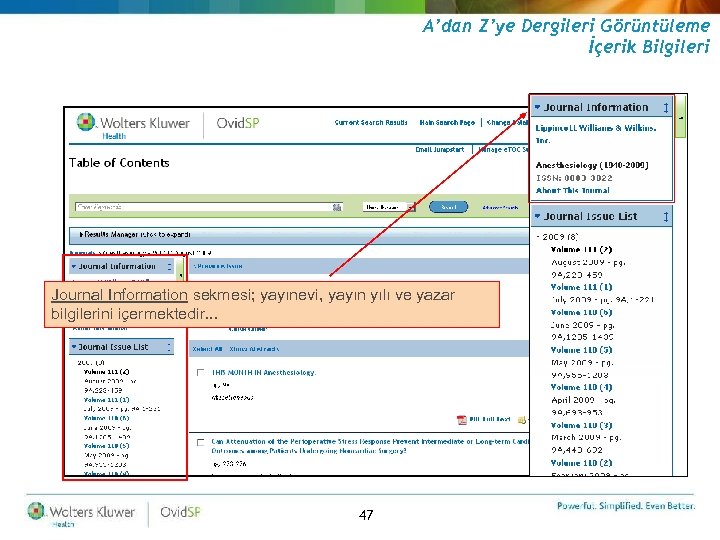Viewport: 720px width, 540px height.
Task: Click the ISSN line in enlarged panel
Action: pos(574,178)
